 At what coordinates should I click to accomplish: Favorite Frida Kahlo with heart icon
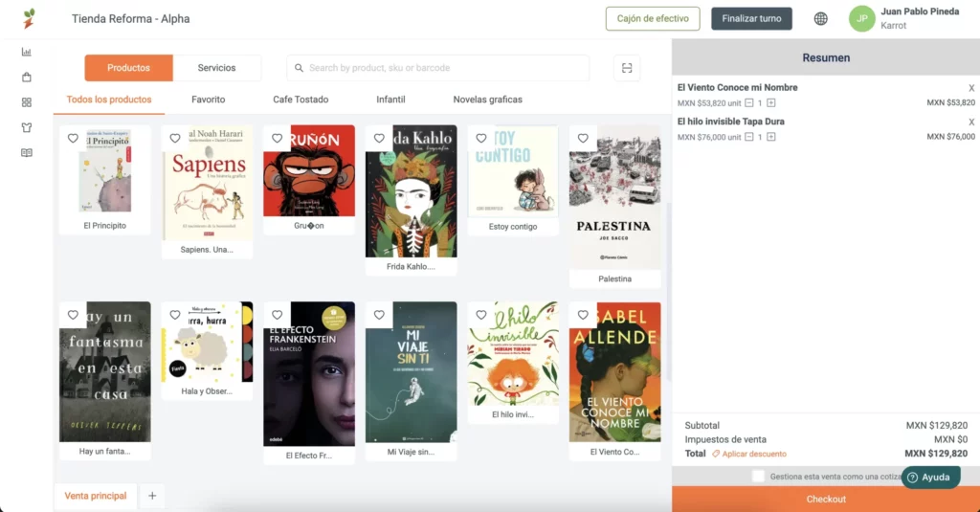pos(379,138)
